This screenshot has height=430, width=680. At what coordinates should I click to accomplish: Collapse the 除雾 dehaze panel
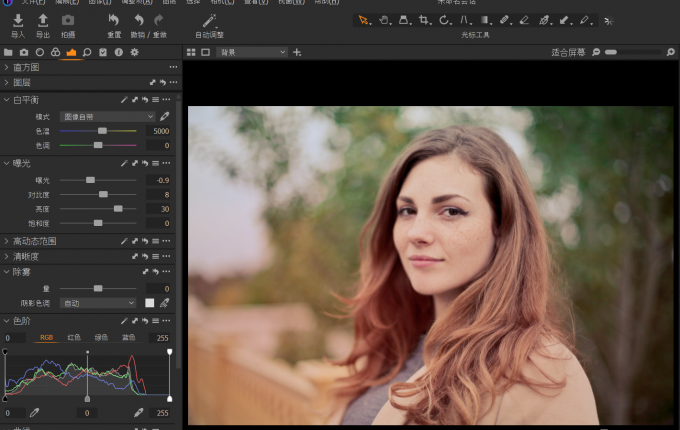(6, 272)
